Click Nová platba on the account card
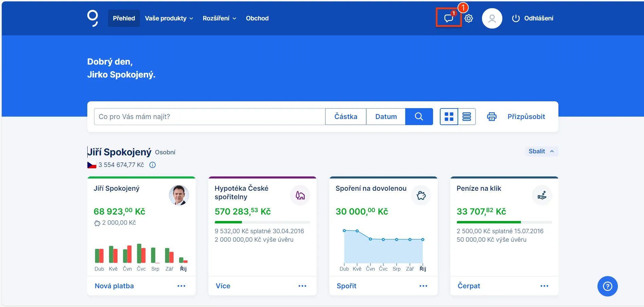The height and width of the screenshot is (307, 644). [x=114, y=286]
